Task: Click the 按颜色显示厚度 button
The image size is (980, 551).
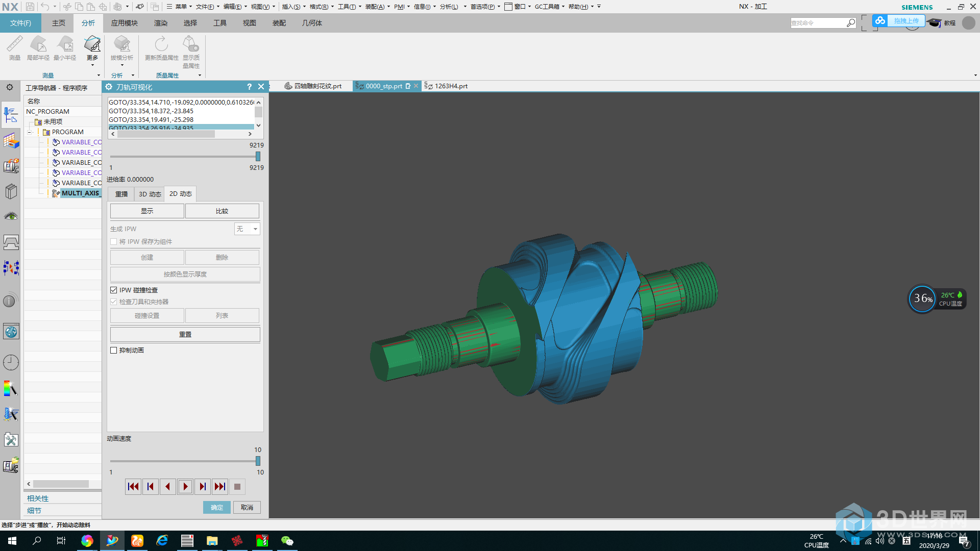Action: [x=185, y=274]
